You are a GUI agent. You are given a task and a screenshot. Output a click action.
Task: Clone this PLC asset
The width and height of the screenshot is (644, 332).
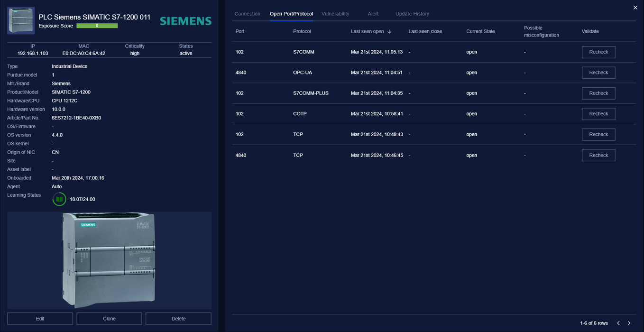109,319
